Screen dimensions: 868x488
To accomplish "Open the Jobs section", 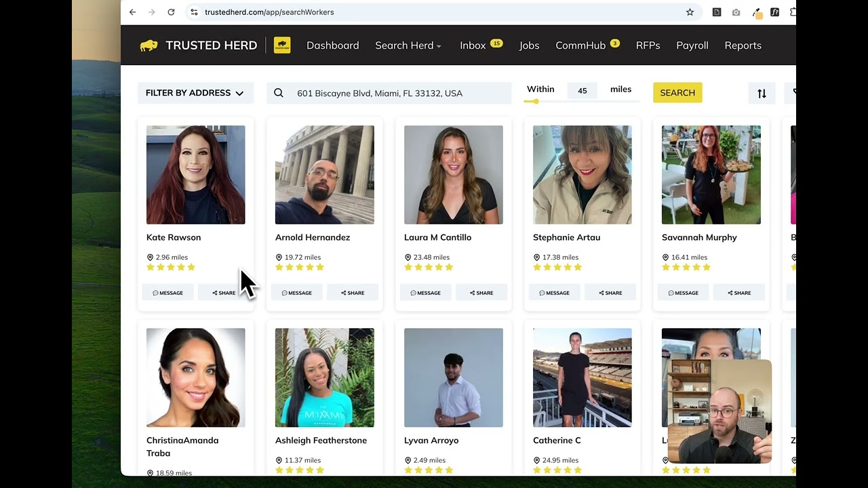I will tap(530, 45).
